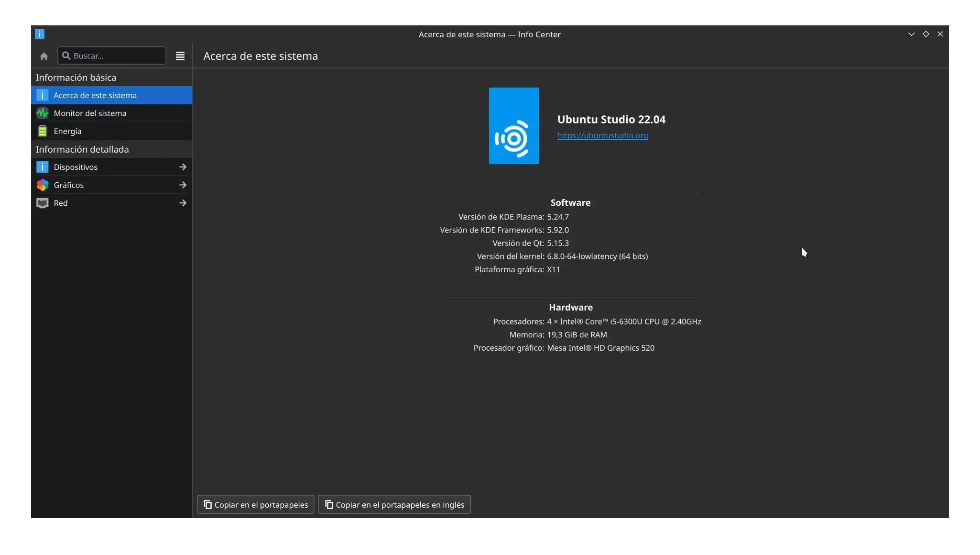Expand the Gráficos section arrow
The image size is (980, 555).
click(183, 185)
